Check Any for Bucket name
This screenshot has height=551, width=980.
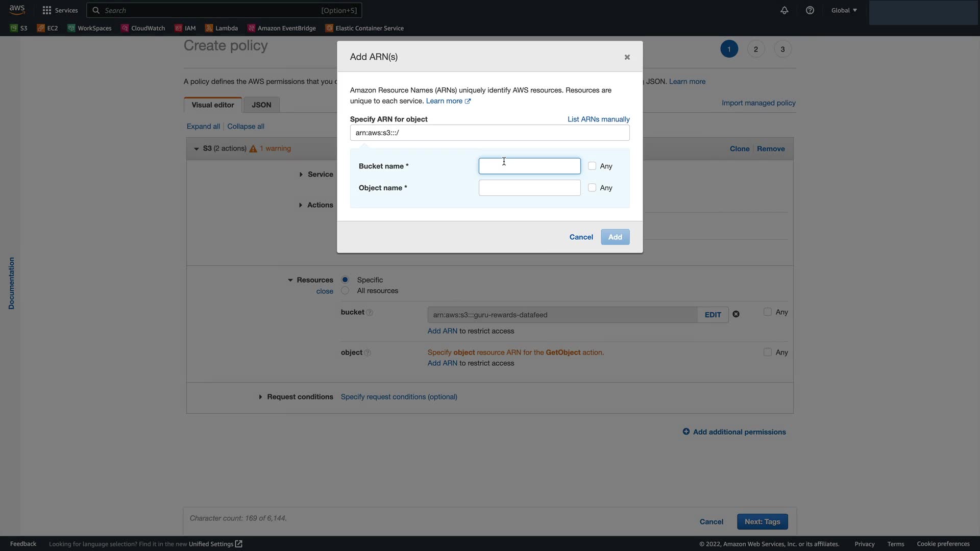[x=592, y=166]
